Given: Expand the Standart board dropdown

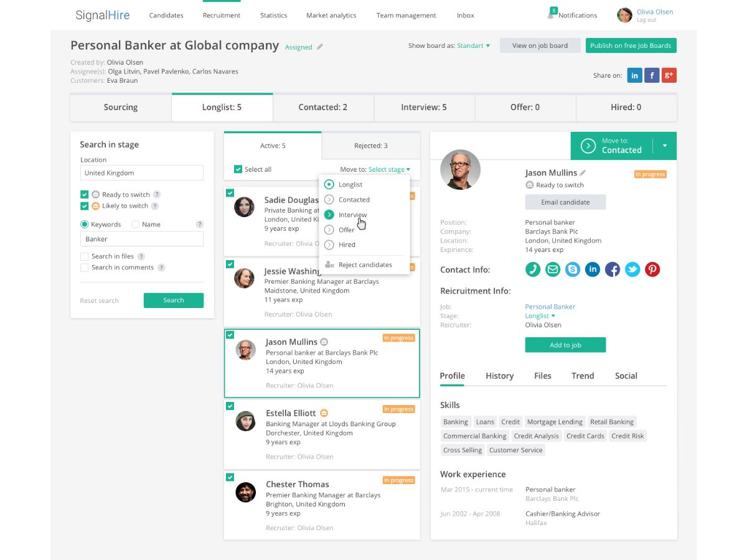Looking at the screenshot, I should tap(474, 45).
